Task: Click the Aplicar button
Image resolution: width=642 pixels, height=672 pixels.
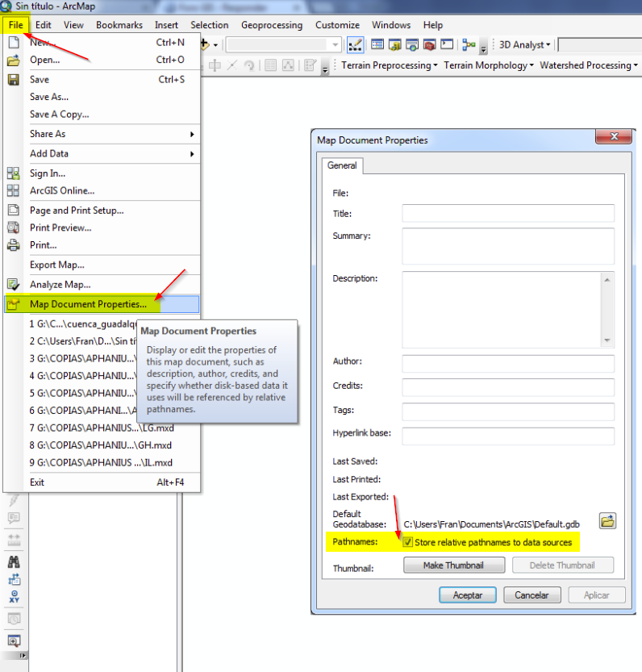Action: pos(597,595)
